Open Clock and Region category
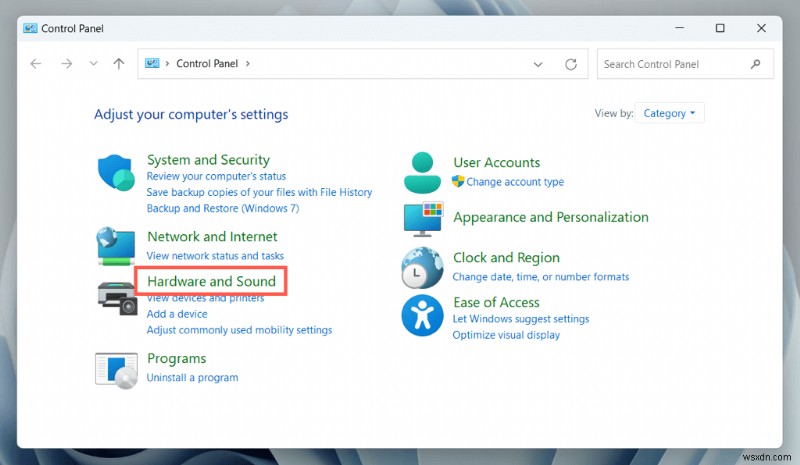Screen dimensions: 800x465 click(506, 258)
